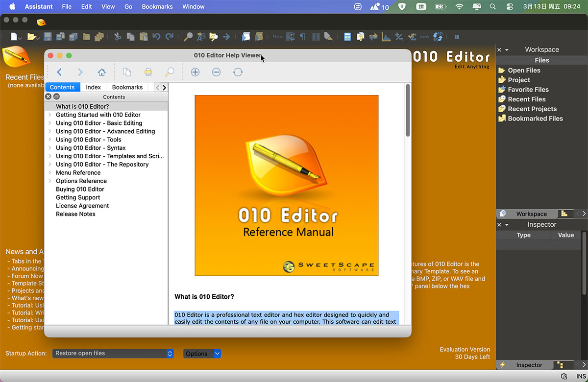Screen dimensions: 588x382
Task: Float the Contents panel using the detach icon
Action: pos(56,97)
